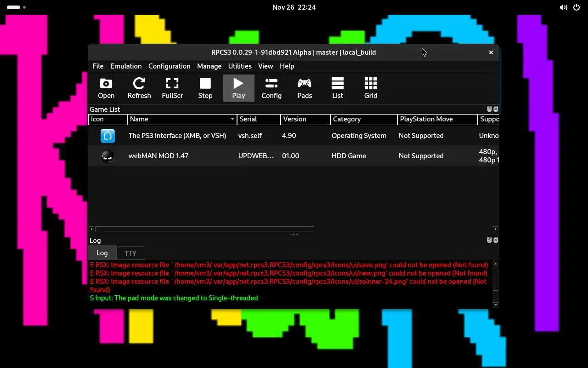Screen dimensions: 588x368
Task: Click the HDD Game category cell
Action: click(x=349, y=156)
